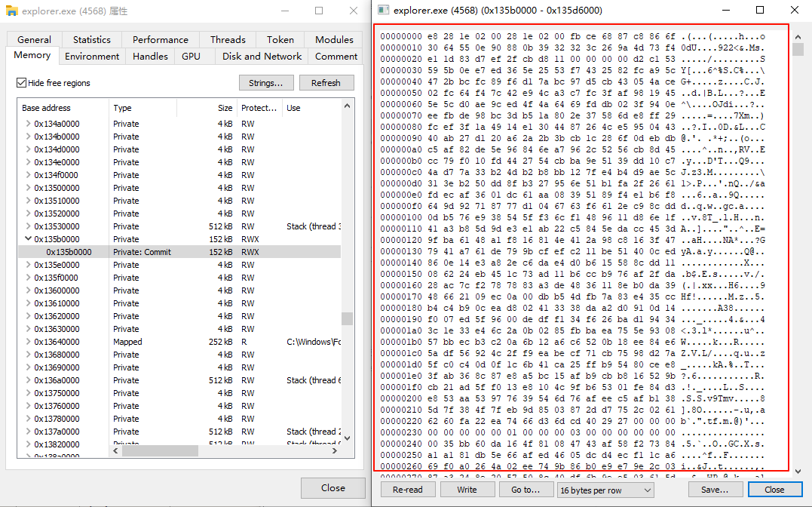Open the Disk and Network tab
812x507 pixels.
(x=262, y=56)
